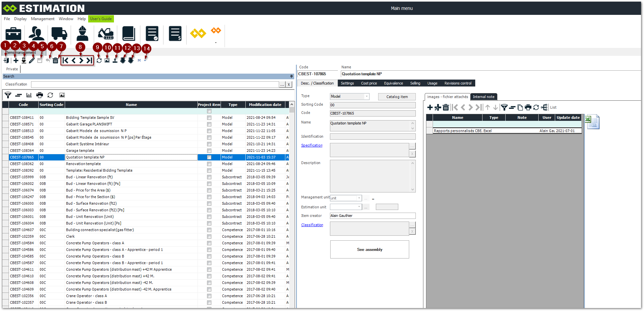
Task: Expand the Management unit dropdown
Action: [359, 198]
